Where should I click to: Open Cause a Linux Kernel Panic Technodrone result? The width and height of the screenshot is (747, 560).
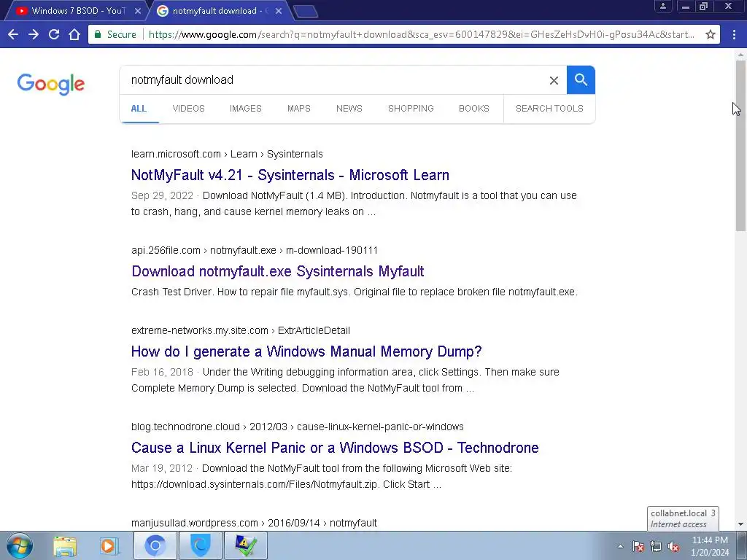335,448
